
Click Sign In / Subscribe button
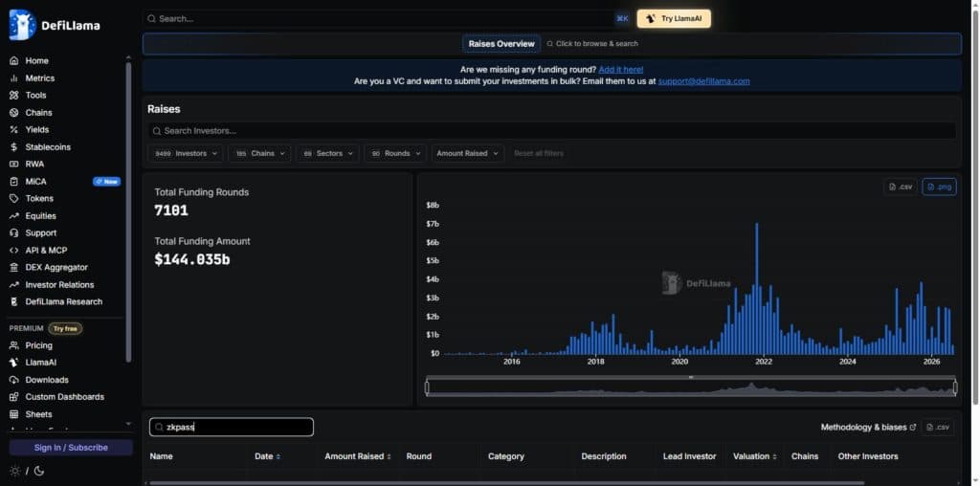click(71, 448)
